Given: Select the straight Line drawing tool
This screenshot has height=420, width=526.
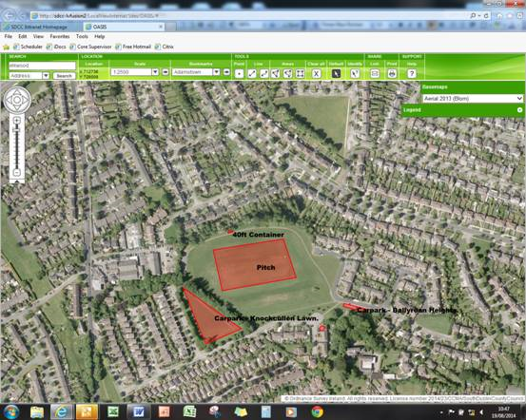Looking at the screenshot, I should click(x=252, y=74).
